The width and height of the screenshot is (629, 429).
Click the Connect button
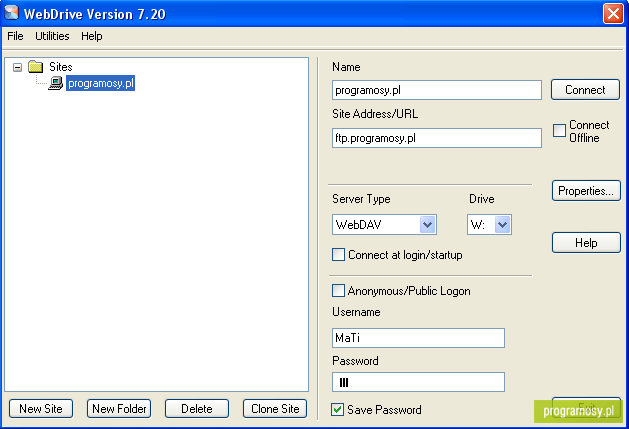(585, 89)
